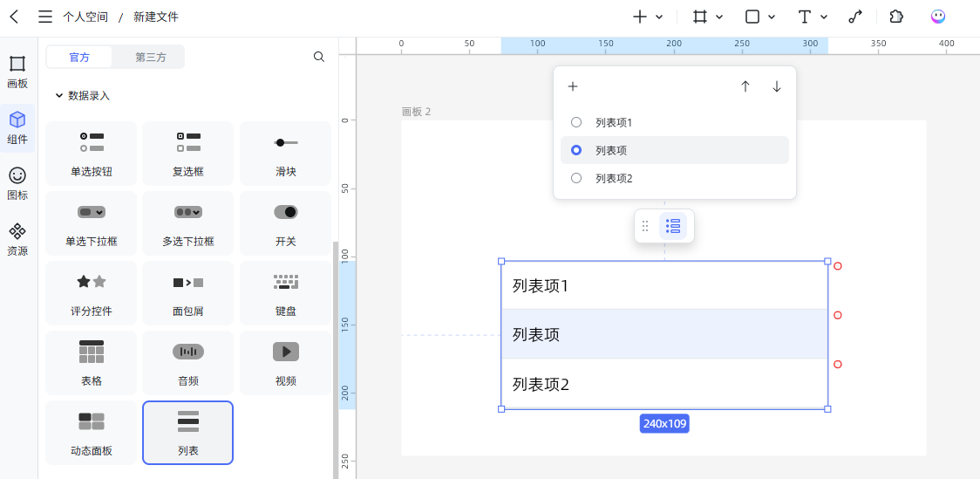Click the 个人空间 breadcrumb link
Viewport: 980px width, 479px height.
tap(85, 17)
